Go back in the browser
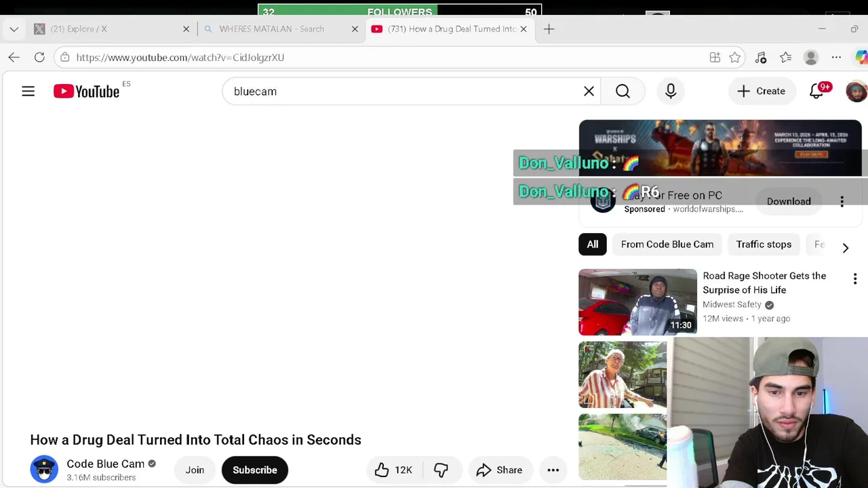868x488 pixels. (x=14, y=58)
